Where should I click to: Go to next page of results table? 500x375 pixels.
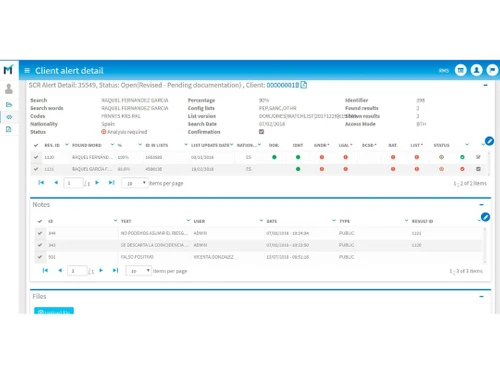coord(97,183)
